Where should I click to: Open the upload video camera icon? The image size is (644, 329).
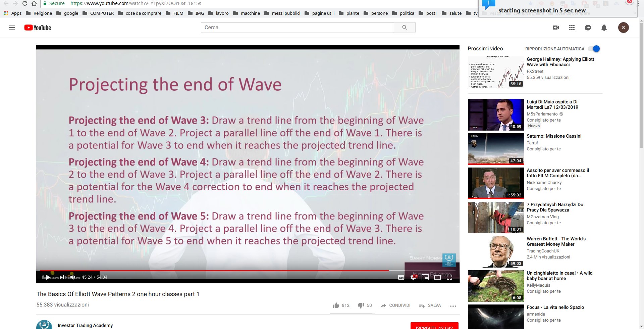tap(556, 28)
